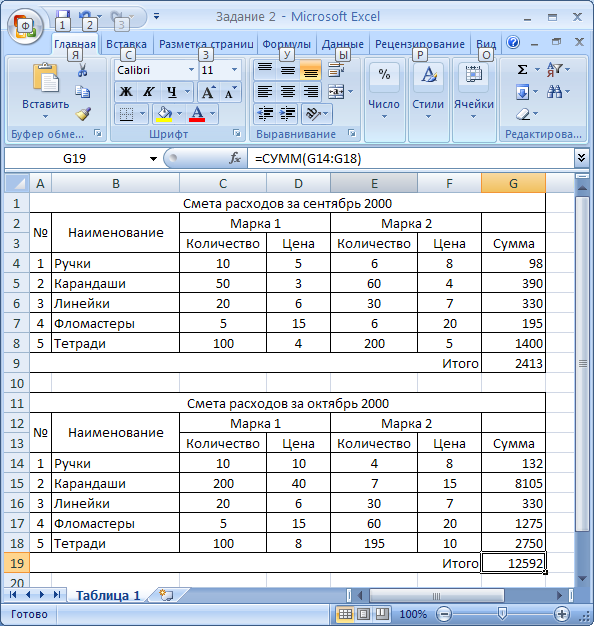Viewport: 594px width, 626px height.
Task: Switch to the Рецензирование tab
Action: click(420, 44)
